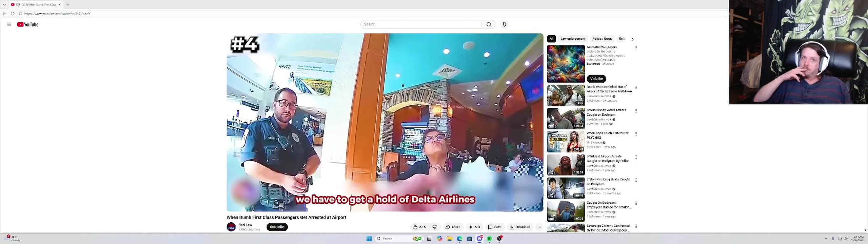
Task: Open options for When Cops Catch COMPLETE PSYCHOS
Action: [x=636, y=134]
